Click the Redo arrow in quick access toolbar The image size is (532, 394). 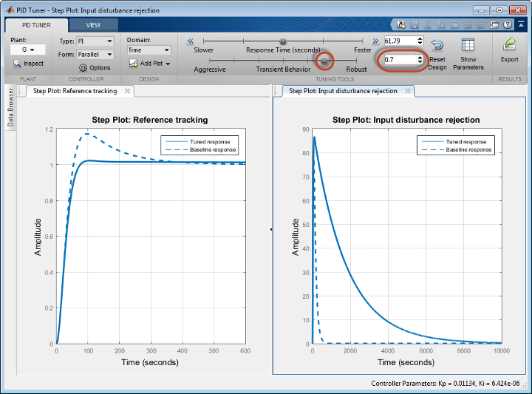point(481,25)
